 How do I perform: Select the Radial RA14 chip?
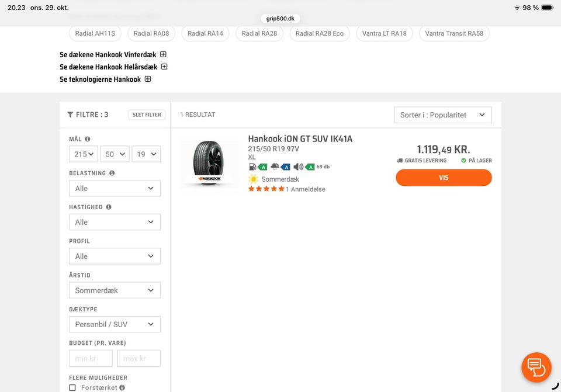205,33
